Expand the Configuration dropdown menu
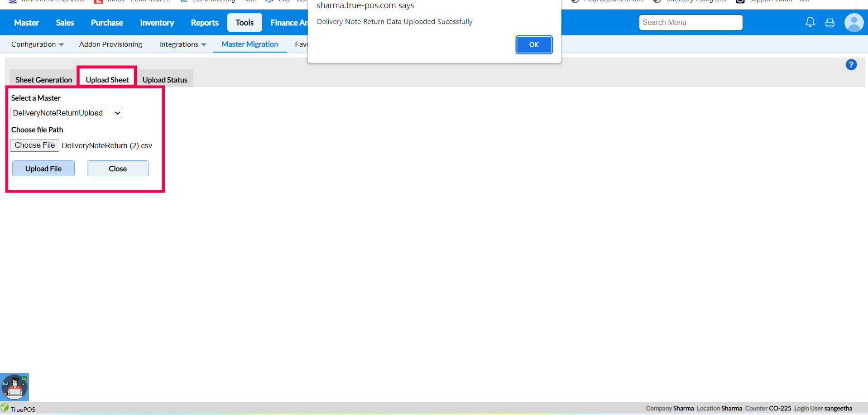Image resolution: width=868 pixels, height=415 pixels. 38,44
